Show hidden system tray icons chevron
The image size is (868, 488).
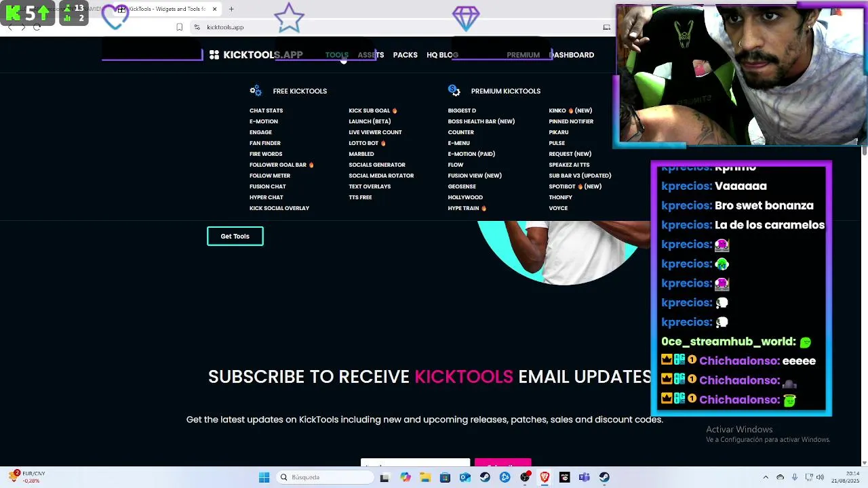pos(766,477)
